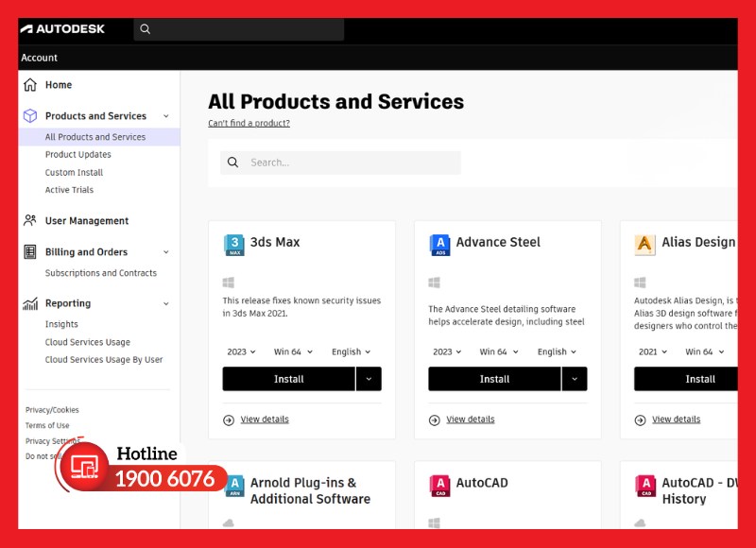Click the 3ds Max product icon

[234, 245]
